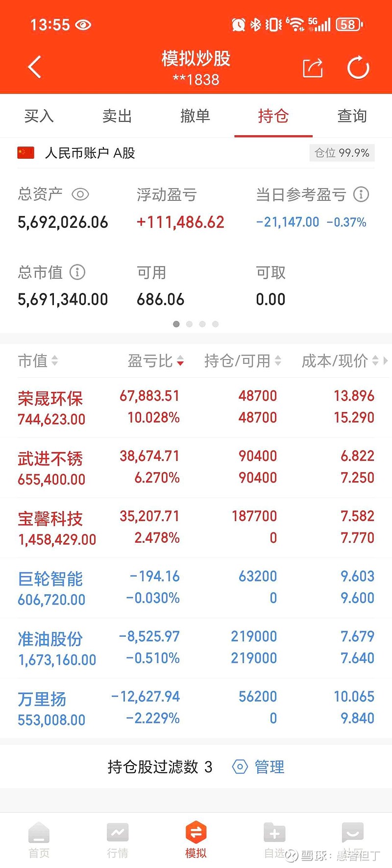Tap the second page indicator dot
This screenshot has width=392, height=868.
(189, 324)
